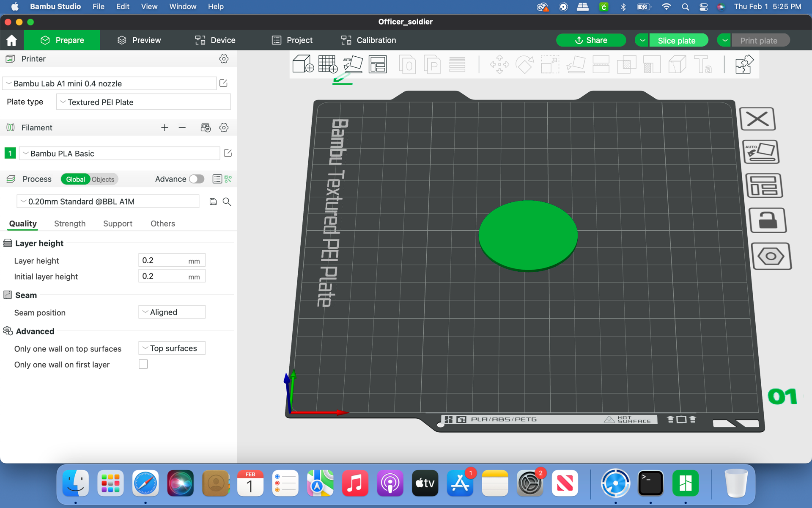Image resolution: width=812 pixels, height=508 pixels.
Task: Open variable layer height tool
Action: tap(457, 64)
